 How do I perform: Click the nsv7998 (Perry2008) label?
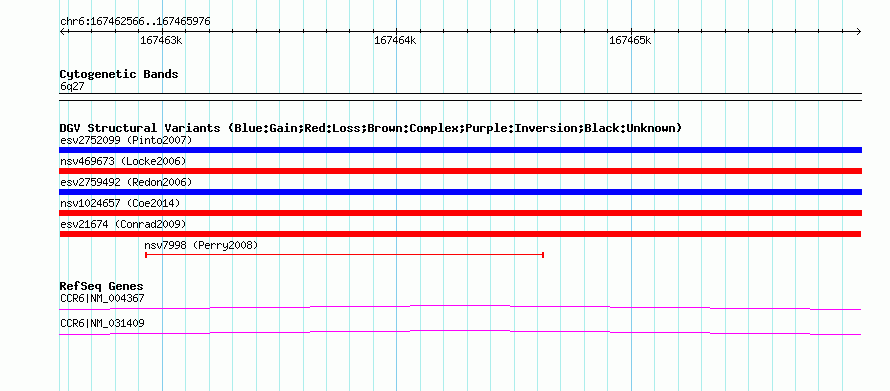point(201,245)
